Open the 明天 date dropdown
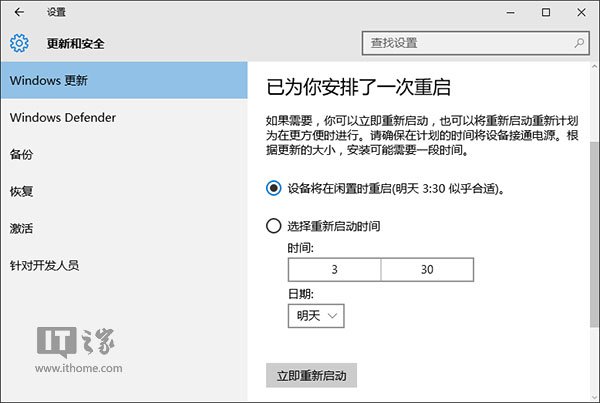 tap(316, 316)
